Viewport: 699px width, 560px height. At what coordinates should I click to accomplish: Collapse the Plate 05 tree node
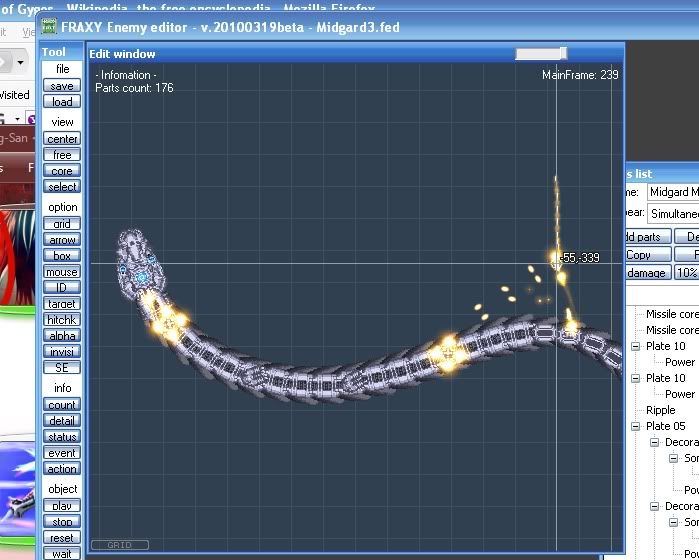coord(635,426)
